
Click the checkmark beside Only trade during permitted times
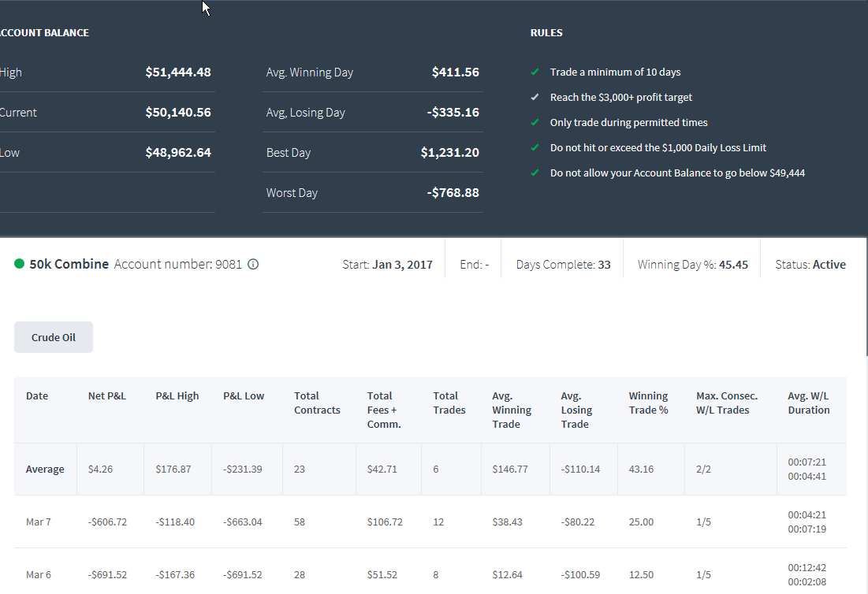535,122
